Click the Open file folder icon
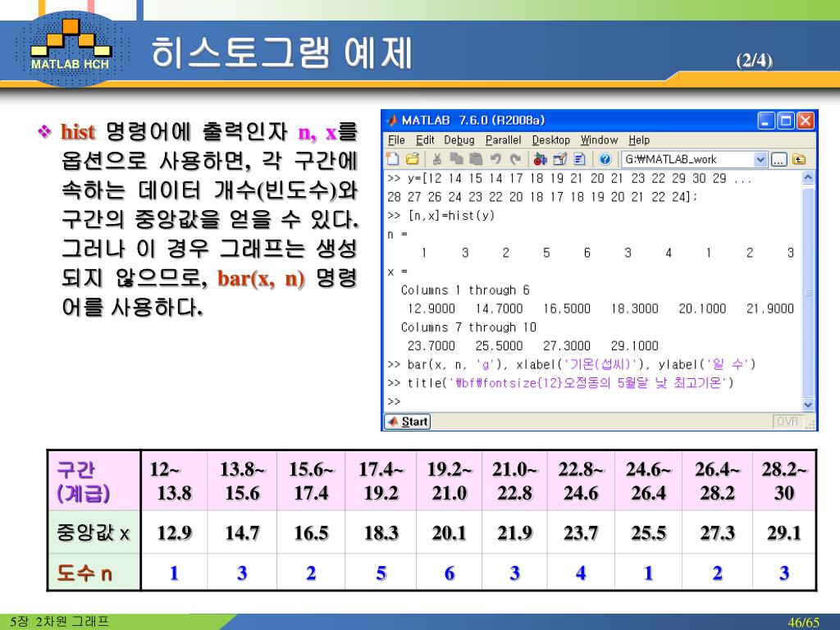The width and height of the screenshot is (840, 630). (x=413, y=159)
